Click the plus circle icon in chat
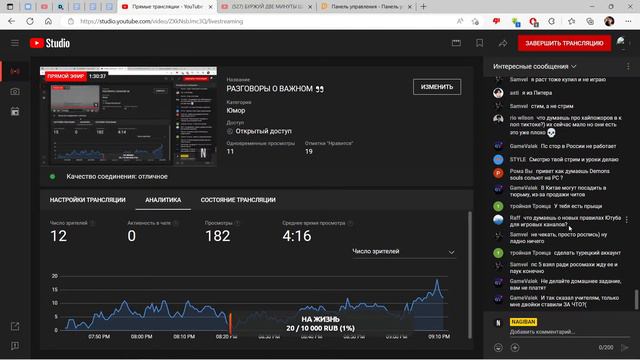The height and width of the screenshot is (360, 640). tap(515, 347)
